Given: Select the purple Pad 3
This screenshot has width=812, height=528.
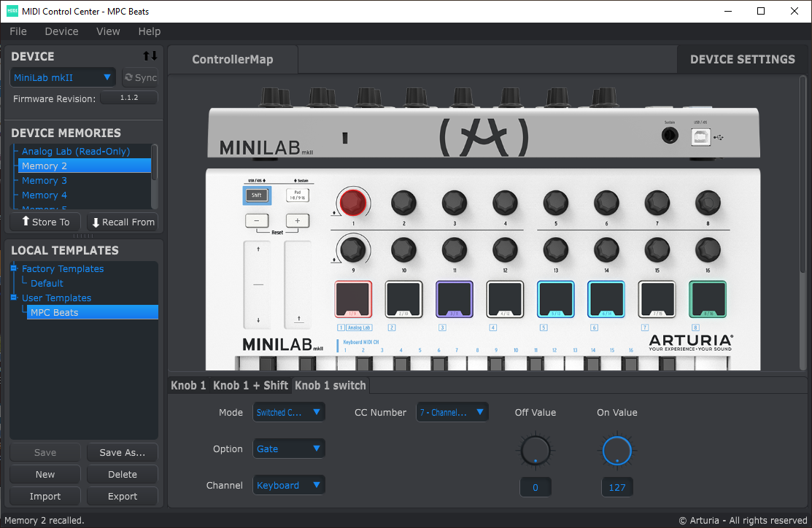Looking at the screenshot, I should click(455, 299).
